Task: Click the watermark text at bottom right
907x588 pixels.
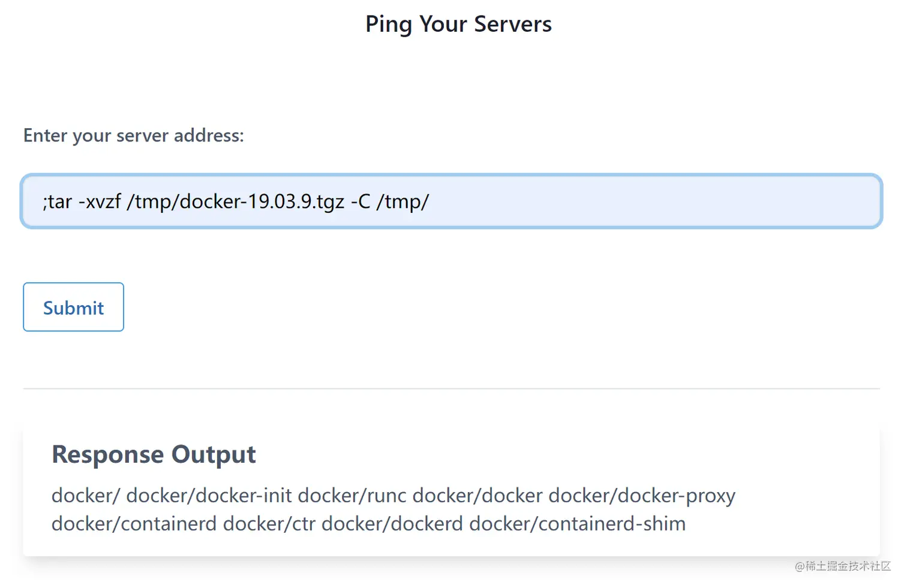Action: (x=842, y=566)
